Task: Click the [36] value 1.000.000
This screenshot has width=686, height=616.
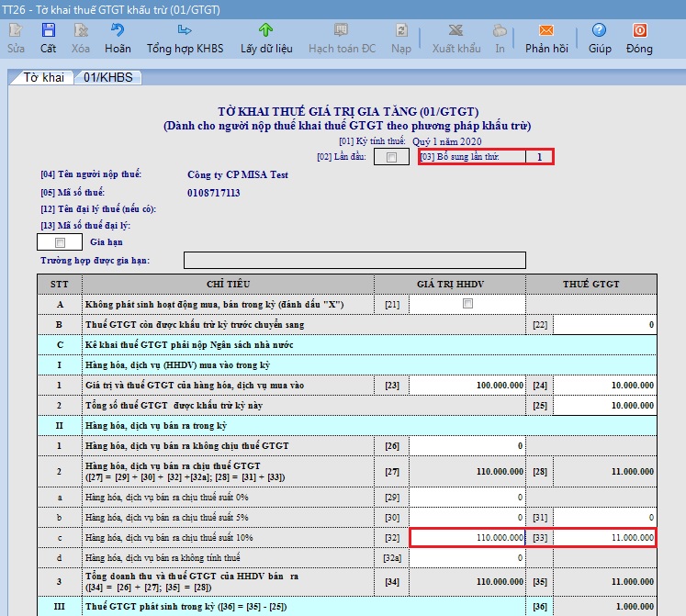Action: [x=604, y=607]
